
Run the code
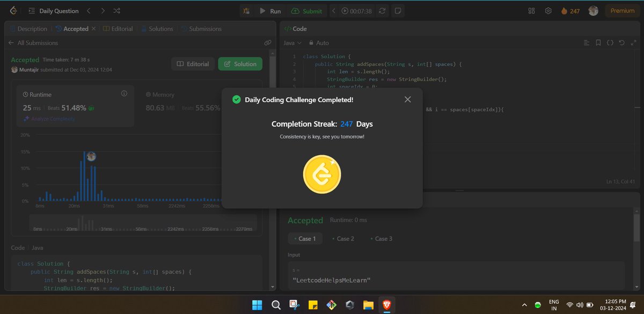click(270, 11)
